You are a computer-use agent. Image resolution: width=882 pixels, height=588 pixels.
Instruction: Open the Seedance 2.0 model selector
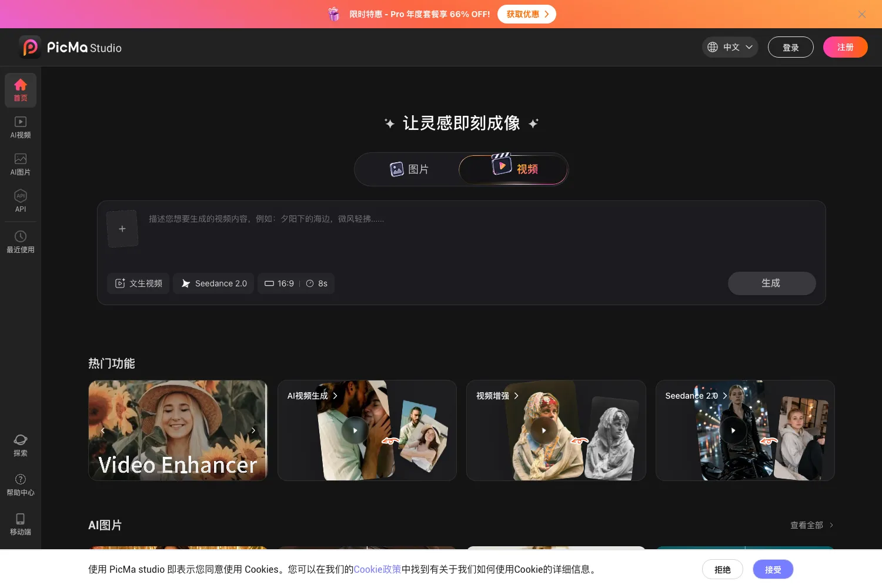pos(214,283)
